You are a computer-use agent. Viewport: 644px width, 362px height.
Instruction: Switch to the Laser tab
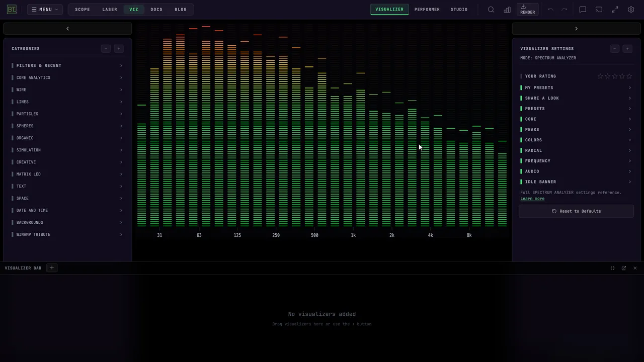coord(110,10)
